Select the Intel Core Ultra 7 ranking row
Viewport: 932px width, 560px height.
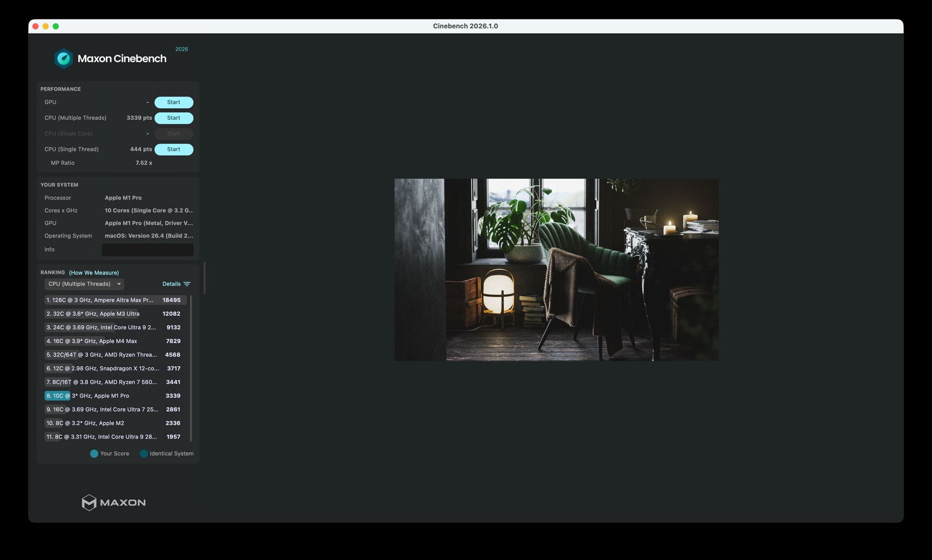[x=116, y=410]
